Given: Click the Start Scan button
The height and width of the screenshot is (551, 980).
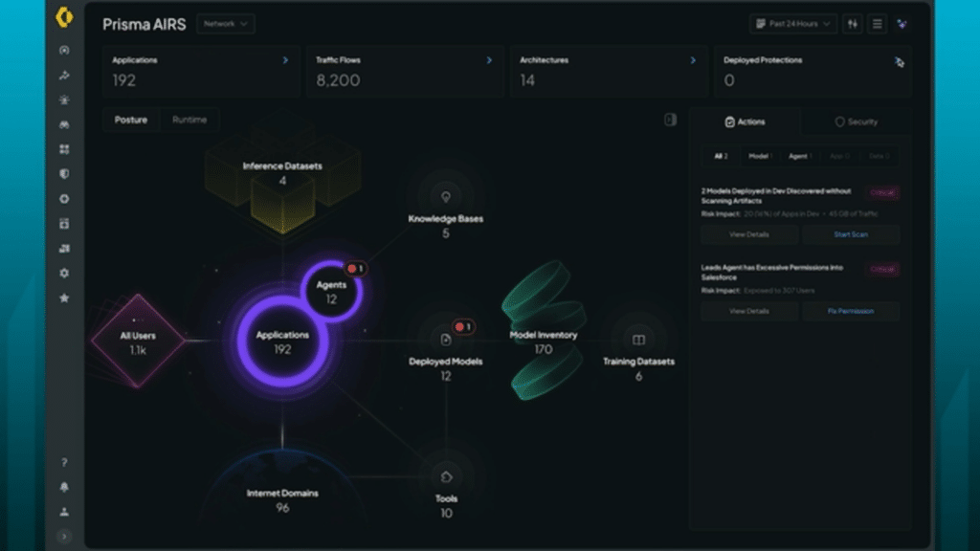Looking at the screenshot, I should (851, 235).
